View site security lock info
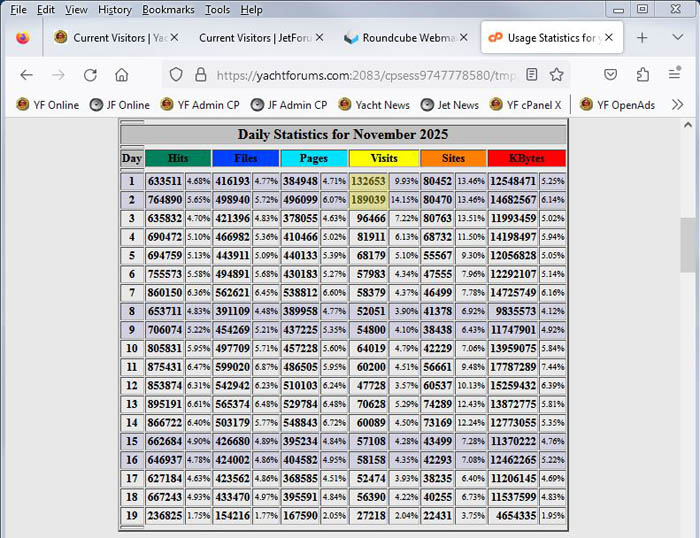700x538 pixels. pyautogui.click(x=200, y=75)
